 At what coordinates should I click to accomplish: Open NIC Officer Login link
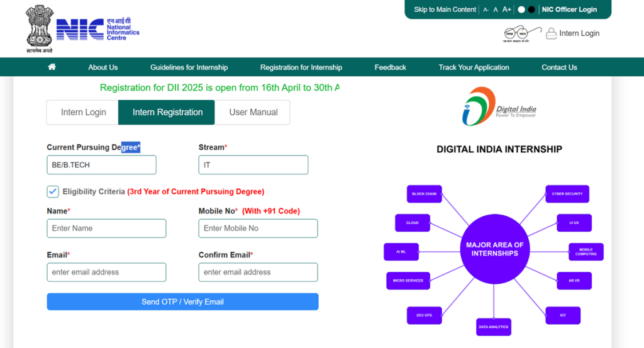pos(569,9)
